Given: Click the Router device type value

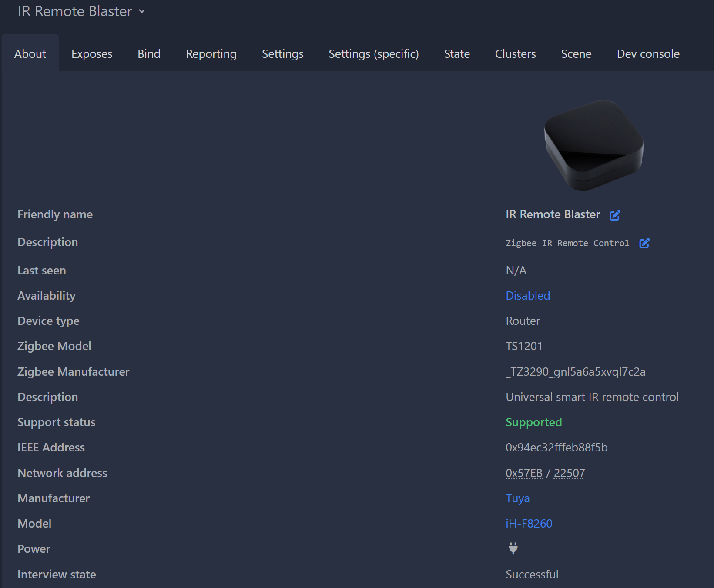Looking at the screenshot, I should click(x=523, y=321).
